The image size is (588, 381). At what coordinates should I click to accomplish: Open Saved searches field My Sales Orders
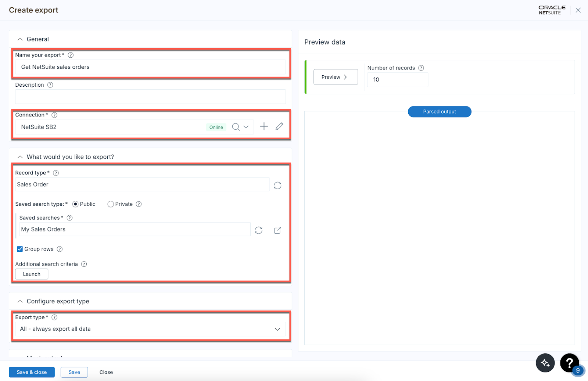point(135,229)
